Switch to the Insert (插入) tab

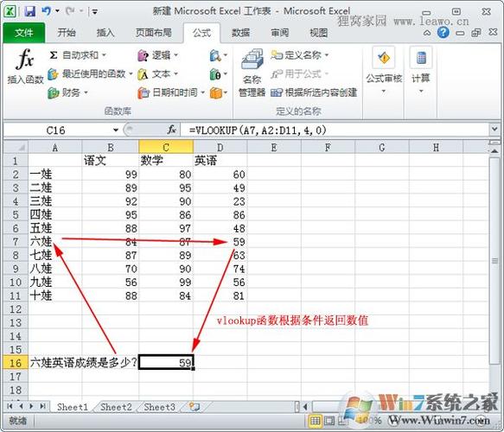click(x=105, y=33)
